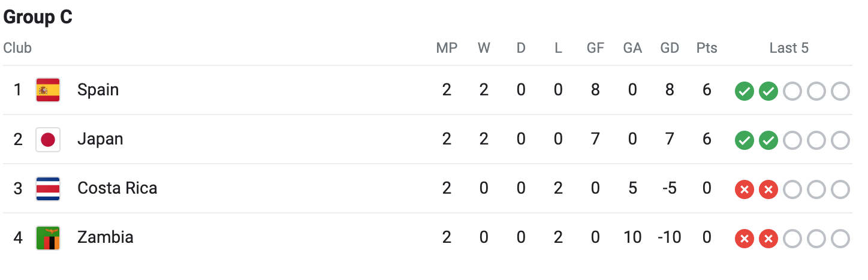Click the Spain flag icon
868x280 pixels.
click(x=47, y=90)
